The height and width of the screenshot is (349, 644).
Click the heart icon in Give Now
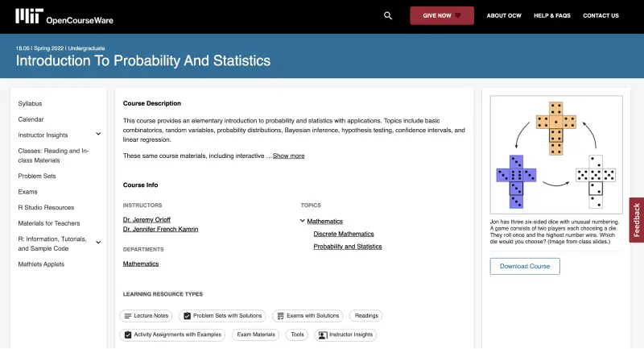point(458,15)
